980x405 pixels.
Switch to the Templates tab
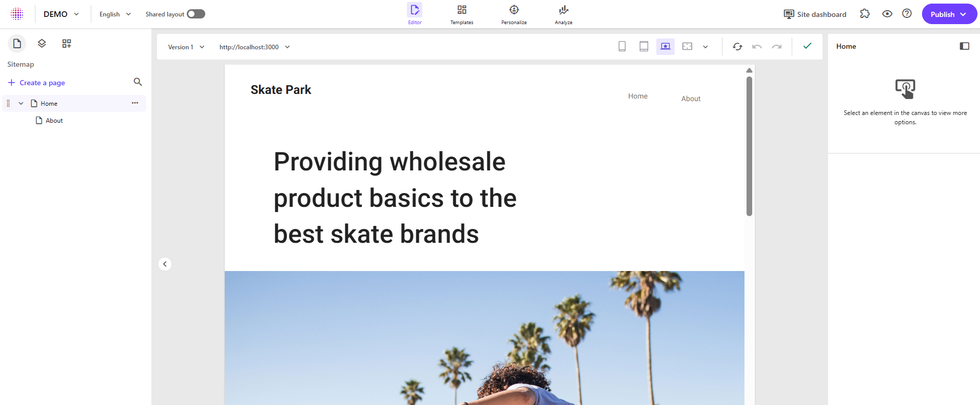pos(462,14)
